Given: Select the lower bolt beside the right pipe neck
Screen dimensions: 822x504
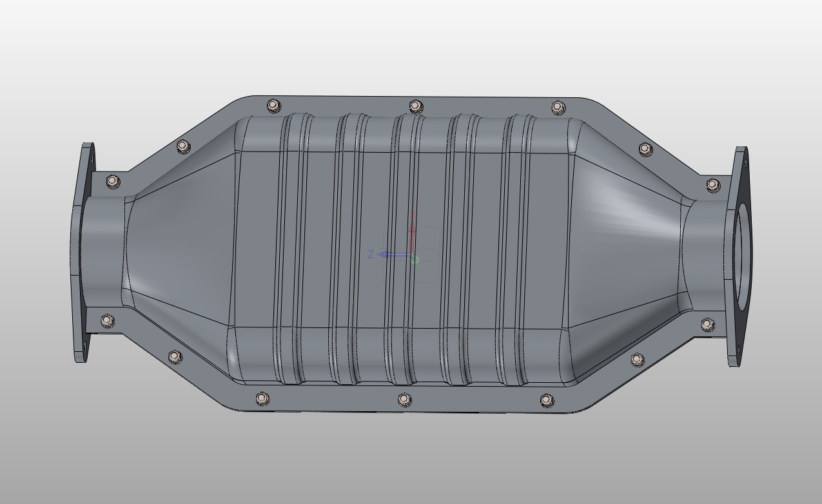Looking at the screenshot, I should click(708, 324).
